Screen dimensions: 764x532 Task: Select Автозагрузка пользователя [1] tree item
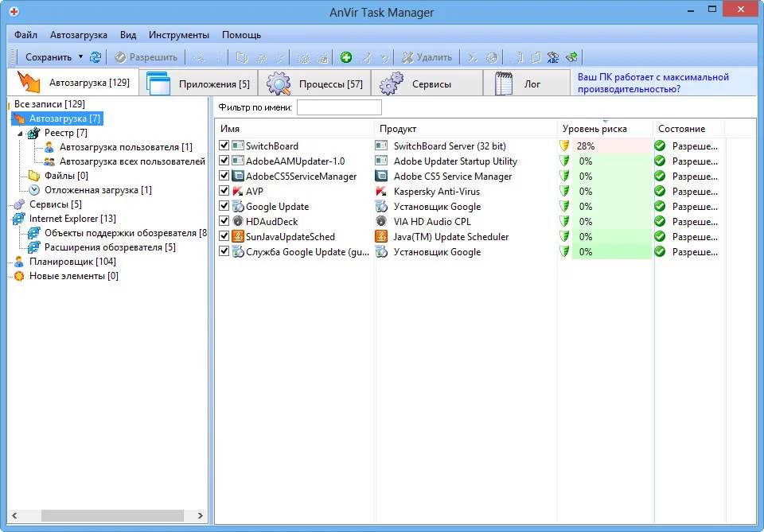pos(126,147)
